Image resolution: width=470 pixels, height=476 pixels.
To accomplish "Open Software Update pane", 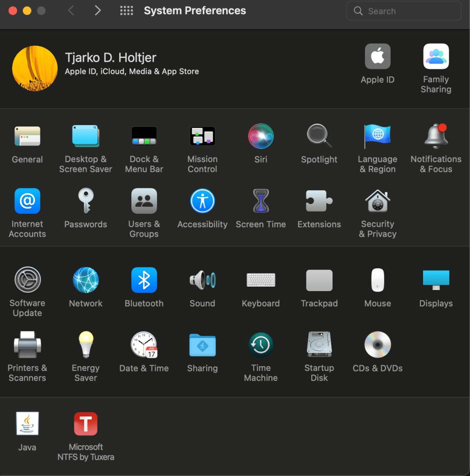I will pyautogui.click(x=27, y=280).
